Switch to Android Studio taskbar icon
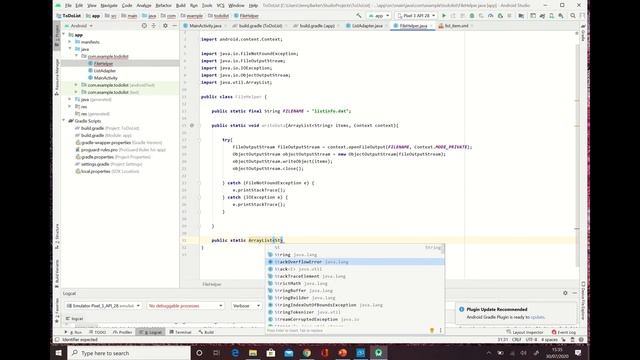Viewport: 640px width, 360px height. [378, 353]
